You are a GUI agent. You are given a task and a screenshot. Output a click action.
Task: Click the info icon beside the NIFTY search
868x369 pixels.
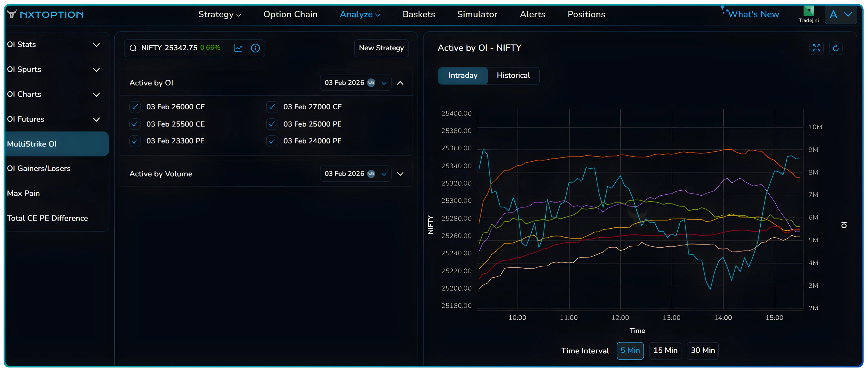click(256, 48)
